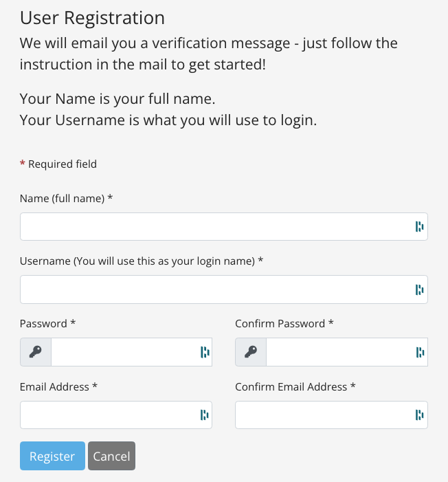This screenshot has height=482, width=448.
Task: Focus the Email Address input box
Action: tap(109, 415)
